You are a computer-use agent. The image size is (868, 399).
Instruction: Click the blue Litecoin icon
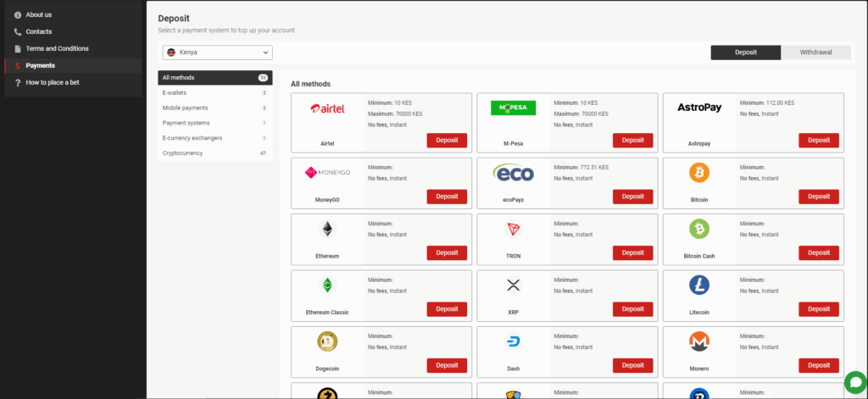pyautogui.click(x=699, y=285)
